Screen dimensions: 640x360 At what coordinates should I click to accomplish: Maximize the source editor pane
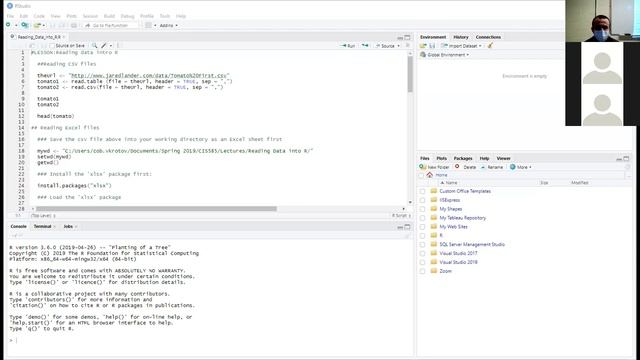coord(407,37)
